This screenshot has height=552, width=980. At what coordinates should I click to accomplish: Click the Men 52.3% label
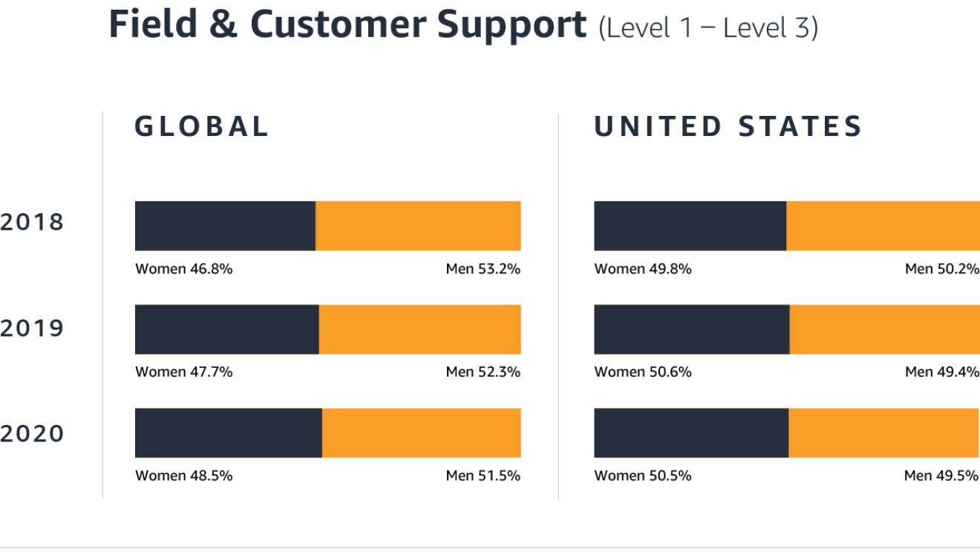(x=483, y=372)
